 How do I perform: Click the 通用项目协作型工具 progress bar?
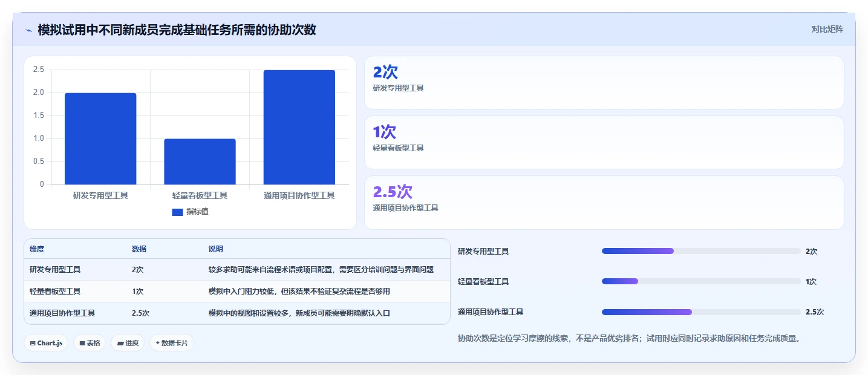click(x=701, y=312)
